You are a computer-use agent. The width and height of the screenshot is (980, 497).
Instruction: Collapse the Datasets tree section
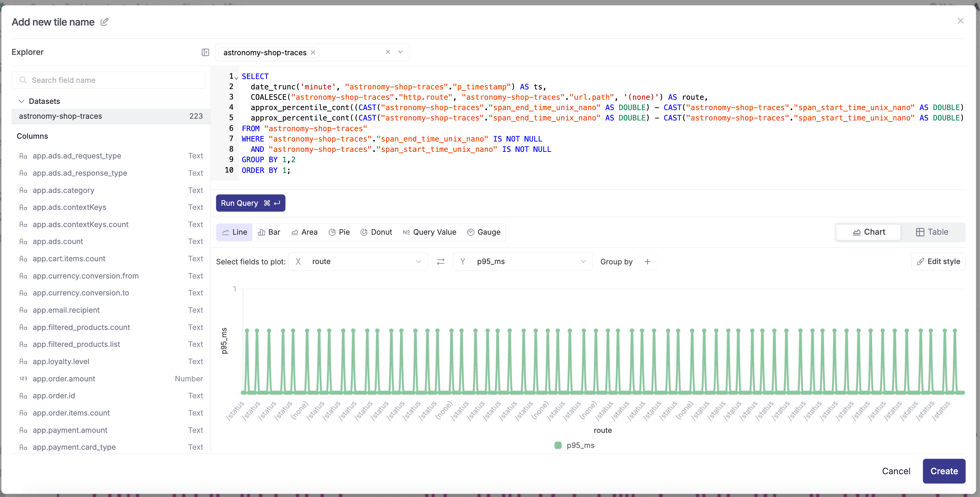tap(22, 101)
